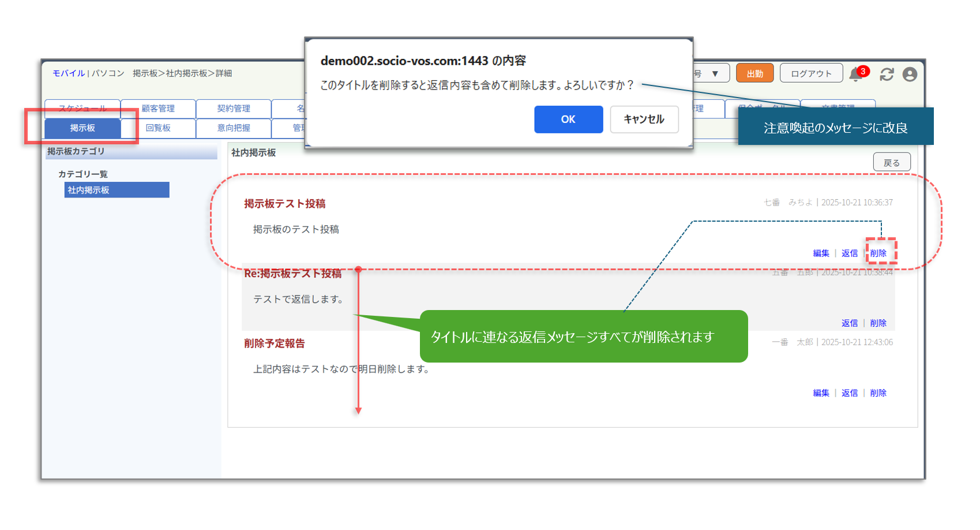Confirm deletion with the OK button
Screen dimensions: 980x530
(x=568, y=120)
